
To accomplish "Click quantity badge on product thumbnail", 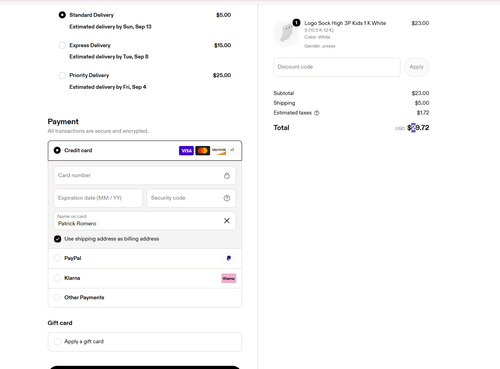I will click(x=296, y=23).
